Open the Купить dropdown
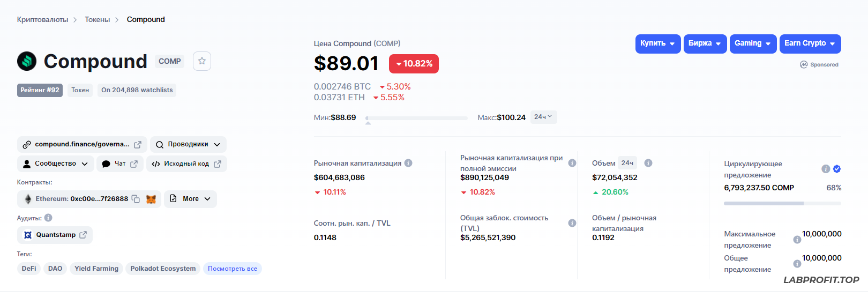868x297 pixels. [x=657, y=43]
